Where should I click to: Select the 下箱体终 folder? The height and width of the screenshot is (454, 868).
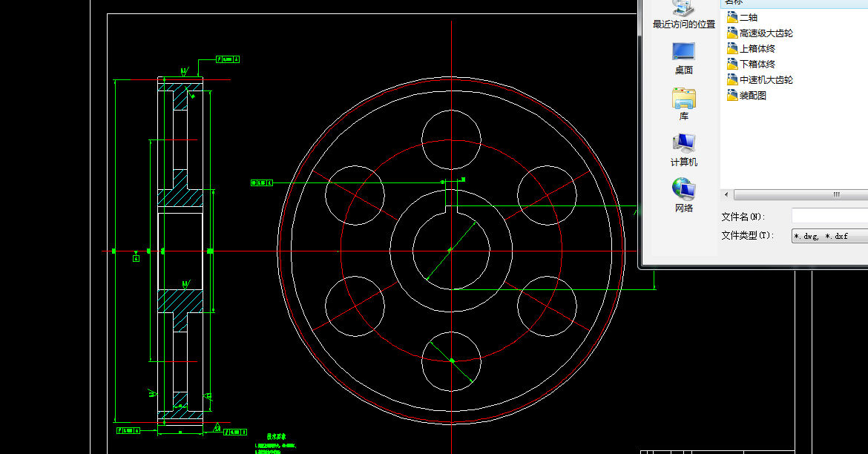pos(752,65)
